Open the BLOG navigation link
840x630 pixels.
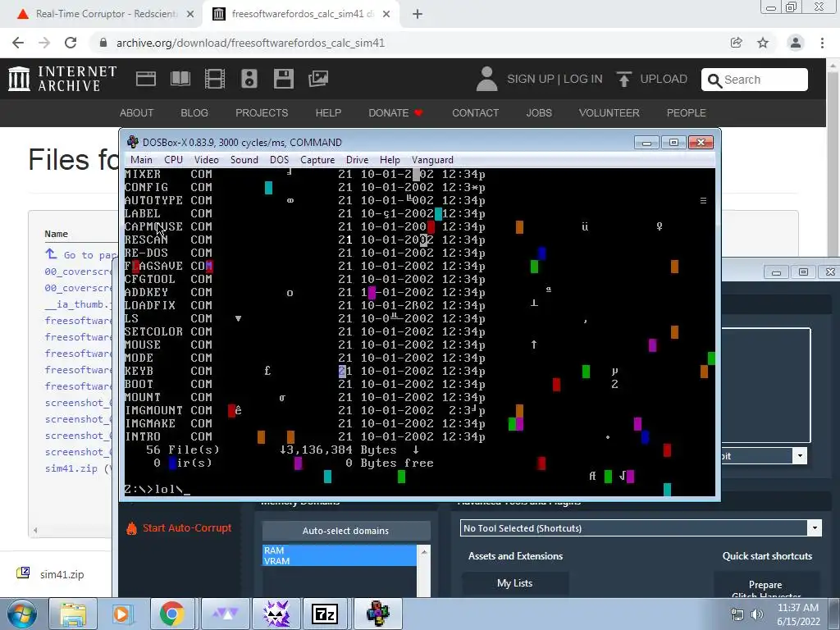point(194,113)
